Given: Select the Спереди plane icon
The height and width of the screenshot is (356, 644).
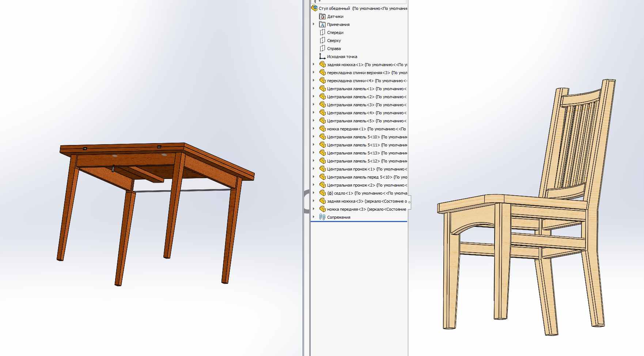Looking at the screenshot, I should pyautogui.click(x=322, y=32).
